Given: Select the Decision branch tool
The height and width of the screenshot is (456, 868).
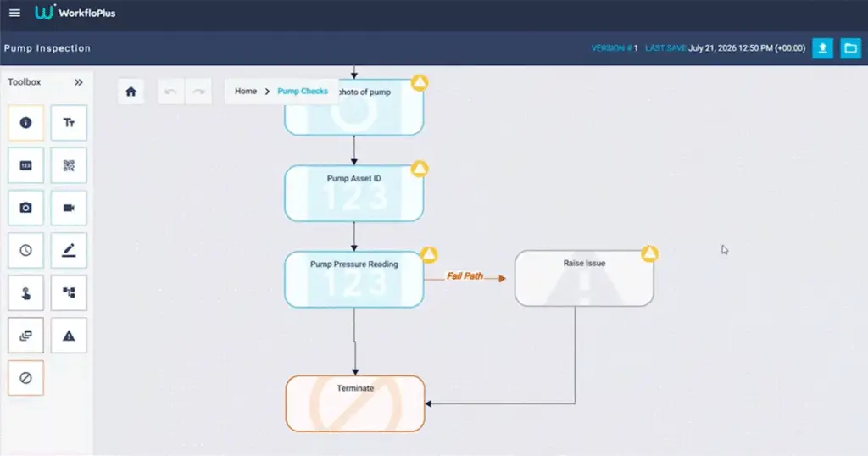Looking at the screenshot, I should click(69, 292).
